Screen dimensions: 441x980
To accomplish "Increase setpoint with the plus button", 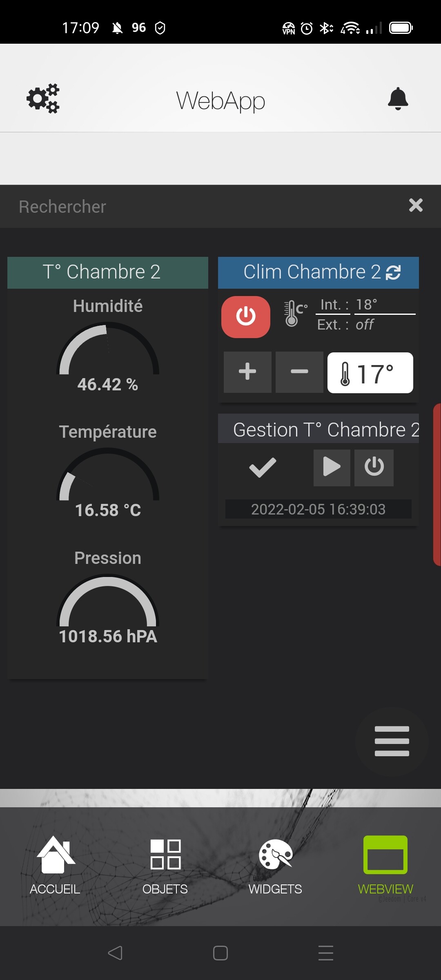I will coord(247,372).
